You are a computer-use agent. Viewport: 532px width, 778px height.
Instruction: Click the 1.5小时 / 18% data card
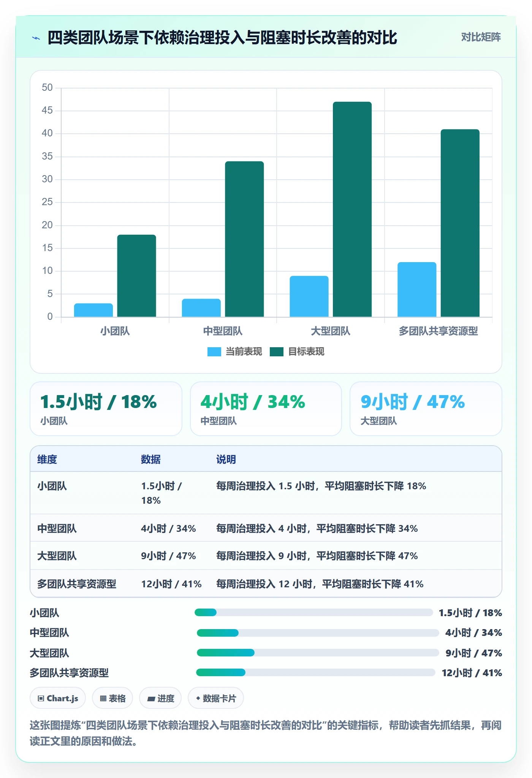click(x=106, y=409)
